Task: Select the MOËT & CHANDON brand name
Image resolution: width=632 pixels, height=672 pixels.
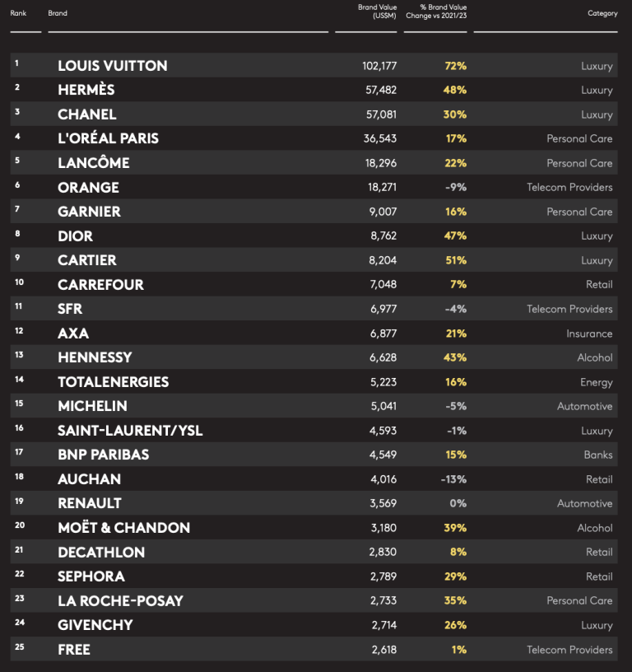Action: (123, 528)
